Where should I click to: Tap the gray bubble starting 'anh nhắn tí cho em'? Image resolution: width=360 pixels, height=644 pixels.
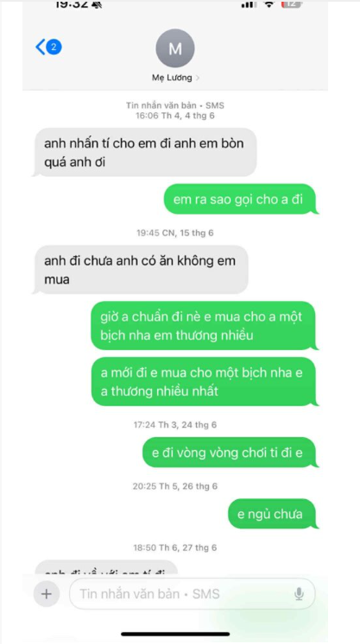coord(144,153)
